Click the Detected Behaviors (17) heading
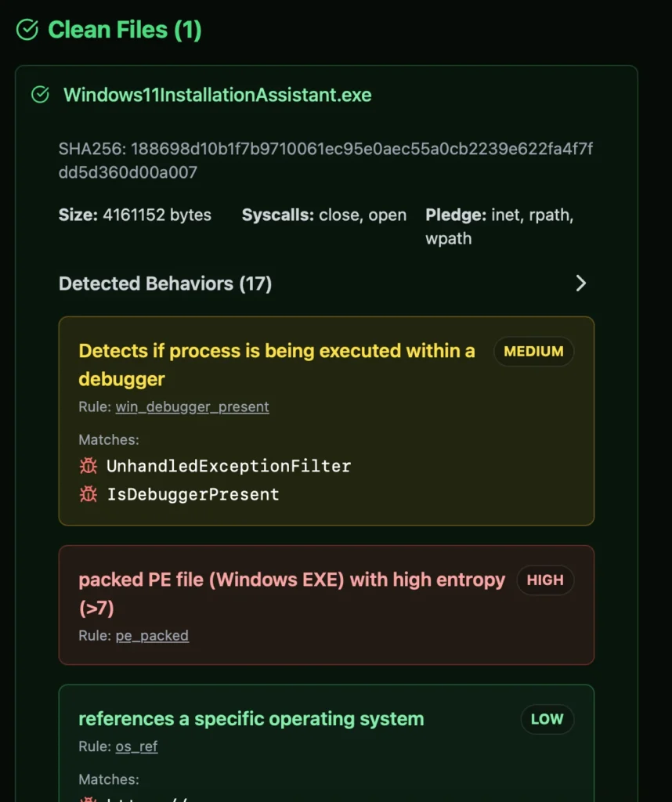672x802 pixels. [x=165, y=284]
